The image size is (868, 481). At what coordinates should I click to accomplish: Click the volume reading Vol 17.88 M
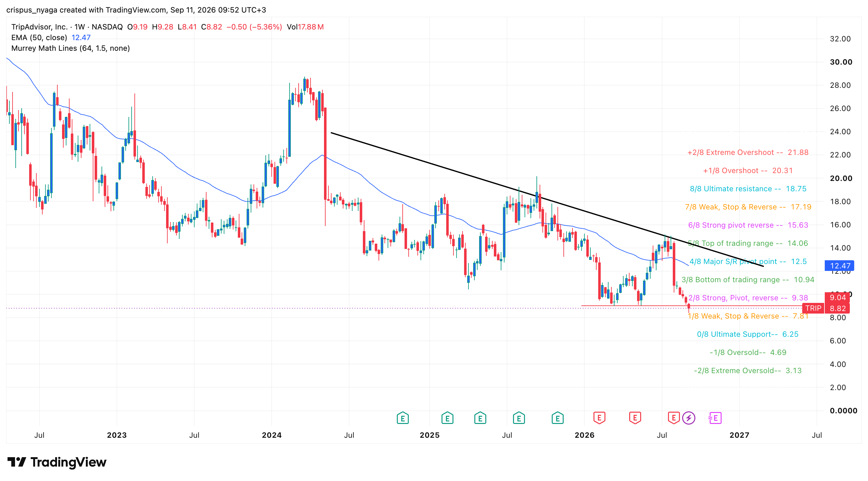pyautogui.click(x=305, y=27)
